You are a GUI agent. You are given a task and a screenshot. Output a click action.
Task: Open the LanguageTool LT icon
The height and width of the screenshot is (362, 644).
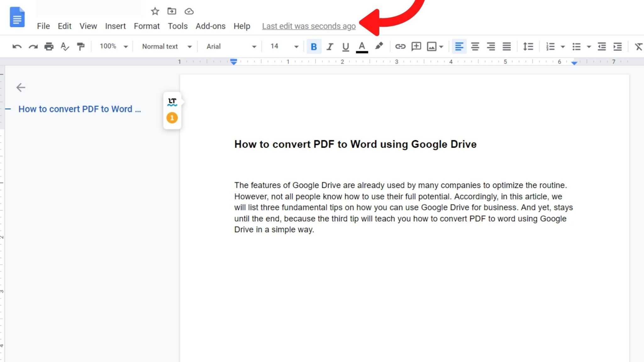pos(172,101)
